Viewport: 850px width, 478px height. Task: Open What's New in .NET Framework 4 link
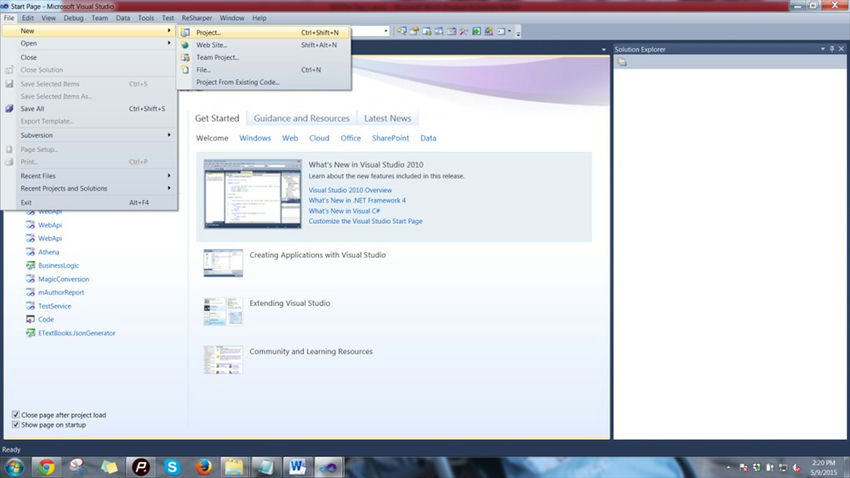coord(357,201)
